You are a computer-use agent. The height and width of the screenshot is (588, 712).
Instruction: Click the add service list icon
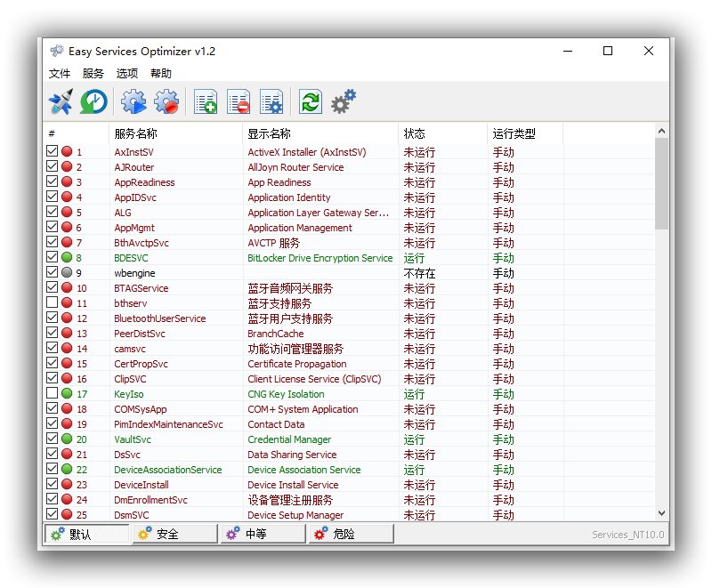click(206, 101)
